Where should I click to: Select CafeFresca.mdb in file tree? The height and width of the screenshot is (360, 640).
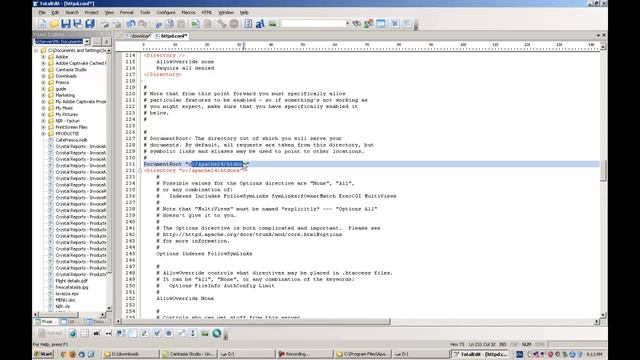tap(71, 140)
